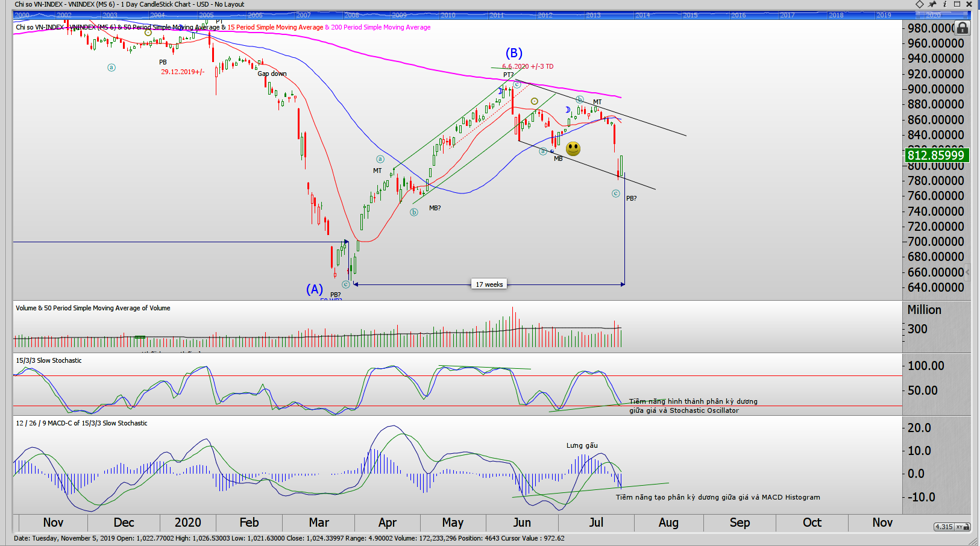Click the 2020 range slider in navigator

pyautogui.click(x=933, y=15)
